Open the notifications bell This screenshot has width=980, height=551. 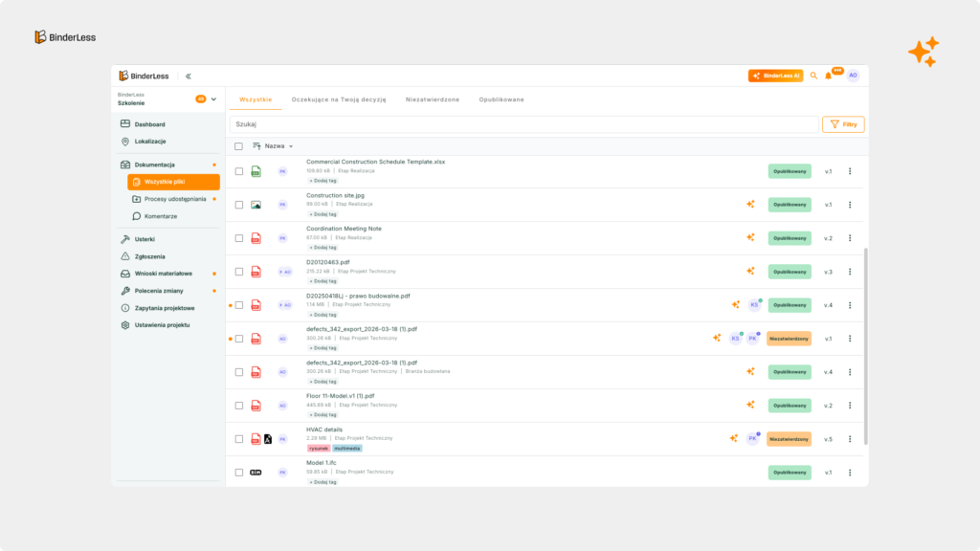click(830, 75)
